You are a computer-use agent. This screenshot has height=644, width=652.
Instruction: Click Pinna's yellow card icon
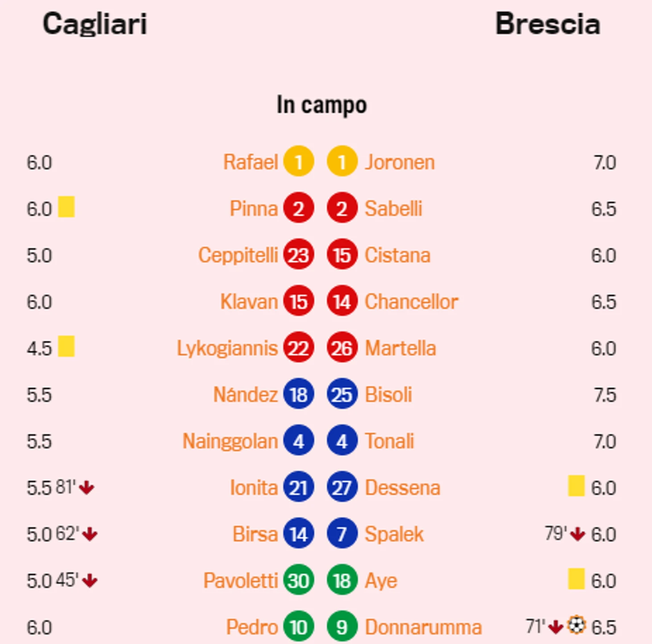66,207
